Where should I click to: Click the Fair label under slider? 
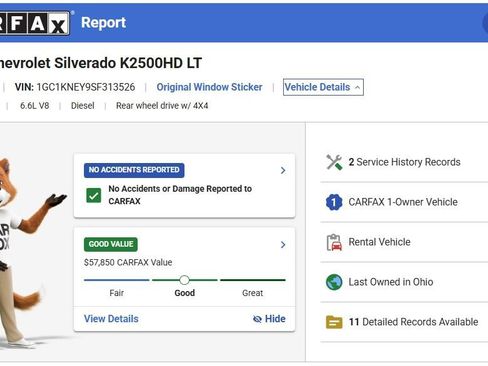[x=116, y=293]
